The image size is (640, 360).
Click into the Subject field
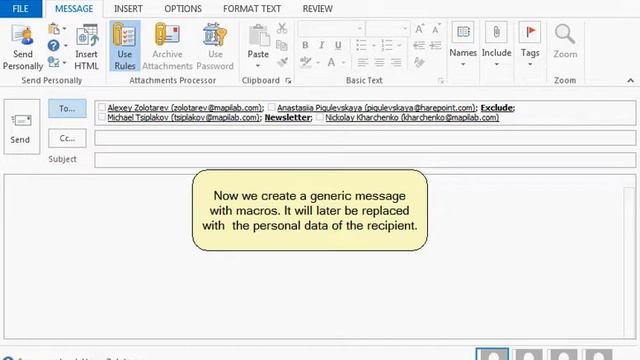tap(365, 160)
